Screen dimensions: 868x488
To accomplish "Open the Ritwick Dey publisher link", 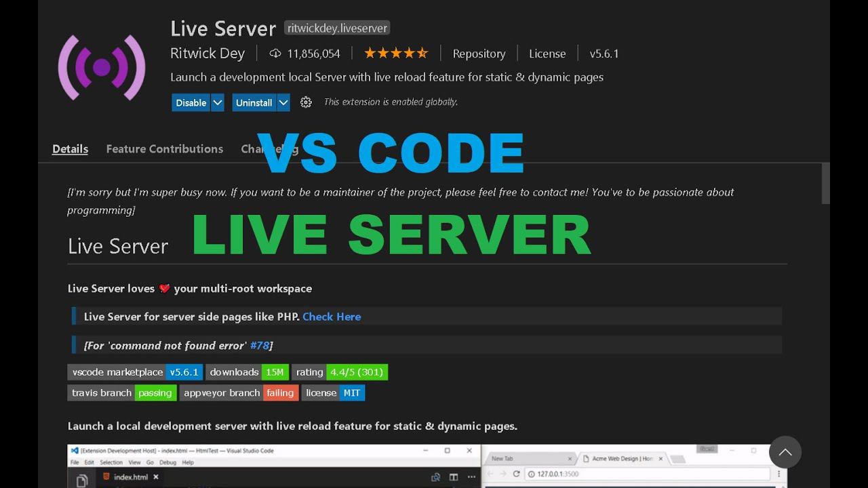I will (x=208, y=53).
